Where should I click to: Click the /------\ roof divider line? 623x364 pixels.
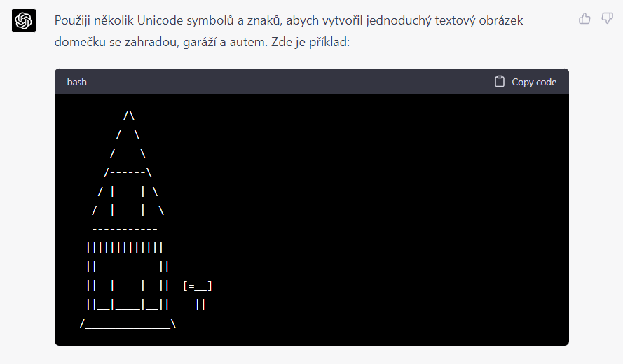[128, 172]
